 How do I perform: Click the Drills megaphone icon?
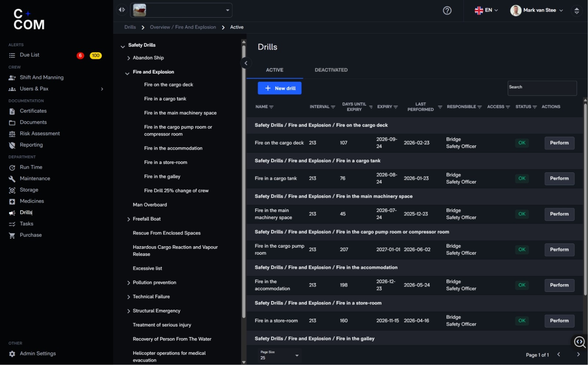pos(12,213)
